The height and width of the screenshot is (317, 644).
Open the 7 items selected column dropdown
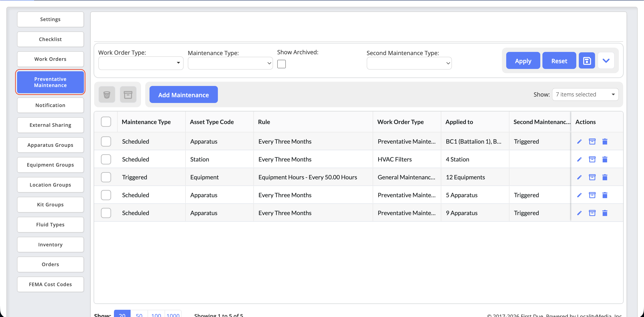click(585, 94)
